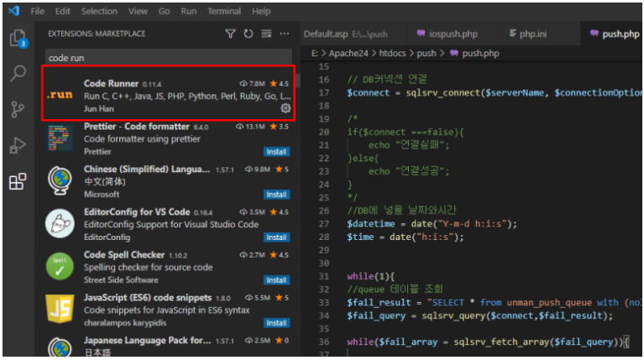
Task: Clear extensions search results icon
Action: click(x=266, y=34)
